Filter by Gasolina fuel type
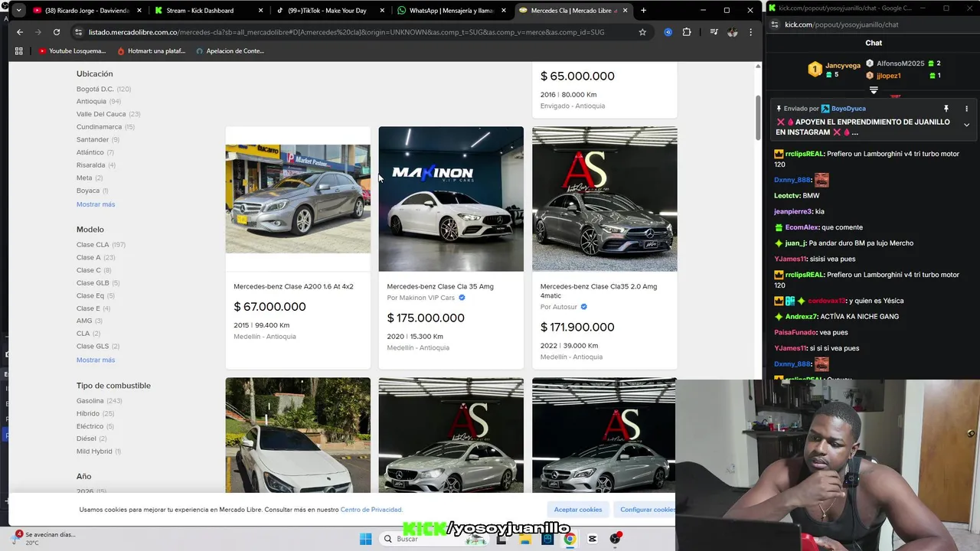The height and width of the screenshot is (551, 980). [100, 401]
